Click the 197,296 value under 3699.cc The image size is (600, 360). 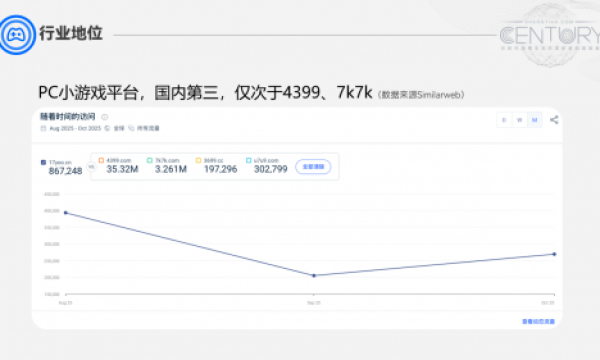point(220,169)
